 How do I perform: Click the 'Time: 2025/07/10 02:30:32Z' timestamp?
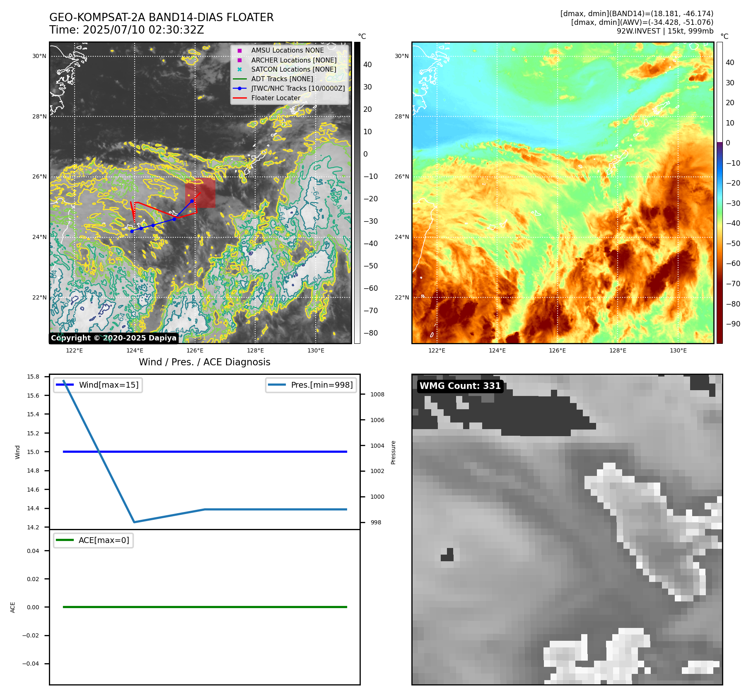pyautogui.click(x=127, y=30)
